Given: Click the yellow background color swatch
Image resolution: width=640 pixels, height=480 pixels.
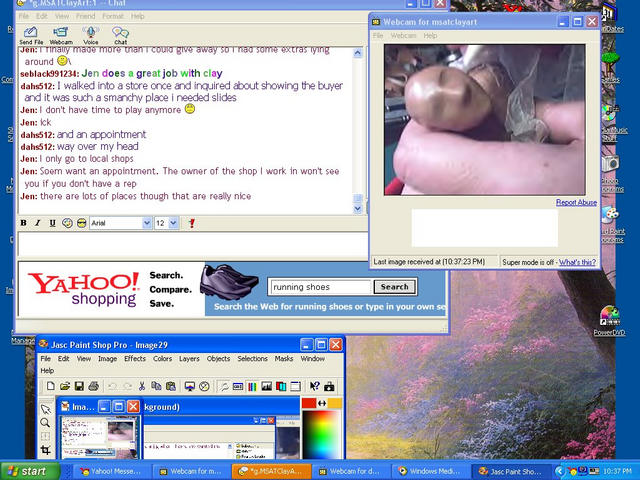Looking at the screenshot, I should pyautogui.click(x=335, y=403).
